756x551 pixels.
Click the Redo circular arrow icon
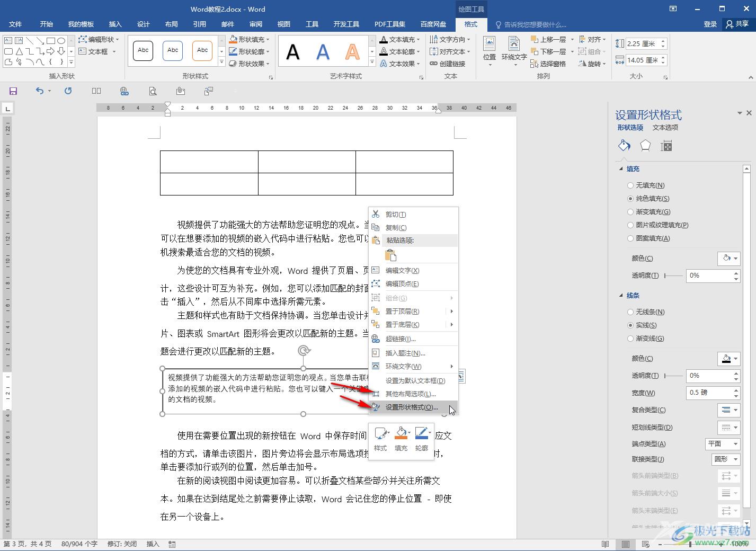coord(68,91)
